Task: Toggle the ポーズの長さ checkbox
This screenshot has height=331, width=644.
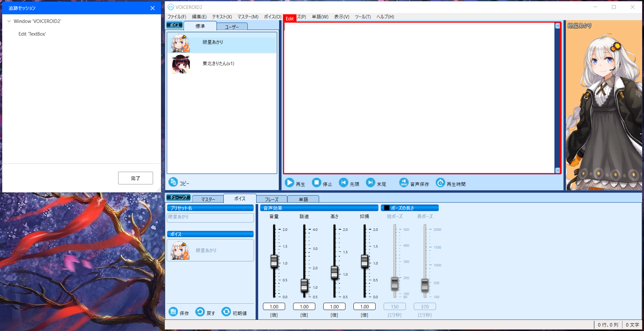Action: [x=386, y=208]
